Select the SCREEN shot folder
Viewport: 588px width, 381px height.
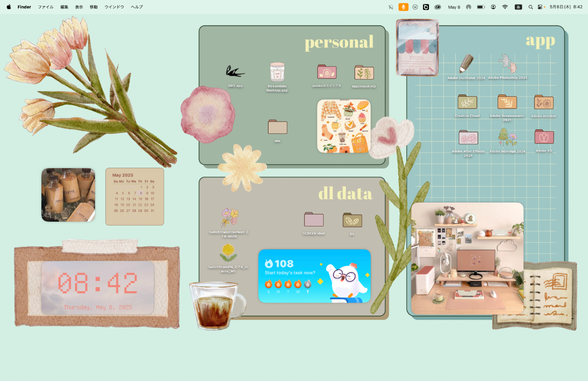point(314,219)
